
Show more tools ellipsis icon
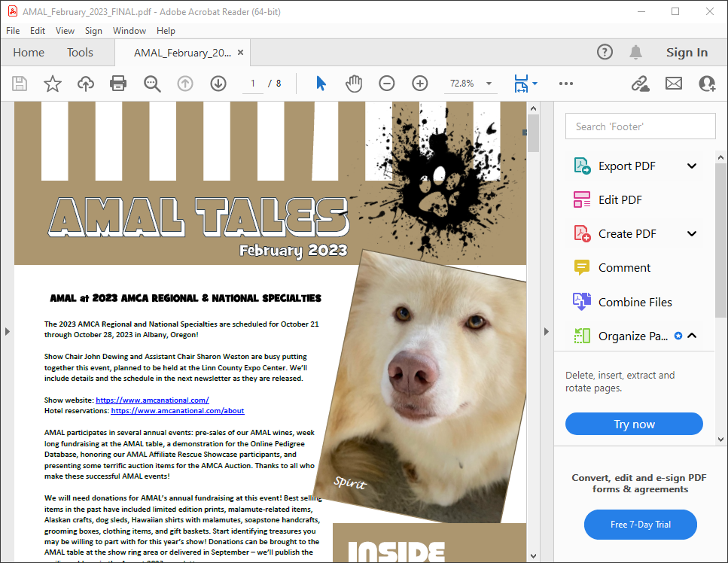566,84
